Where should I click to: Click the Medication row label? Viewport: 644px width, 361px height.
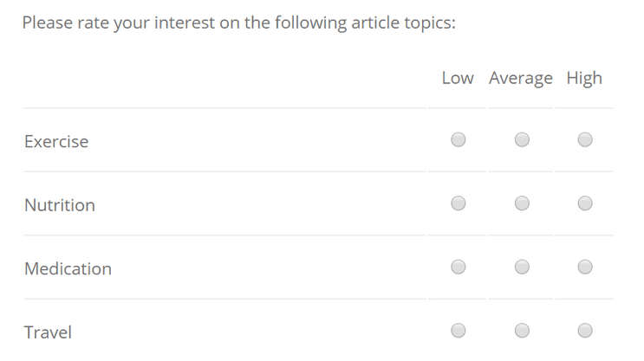coord(68,268)
